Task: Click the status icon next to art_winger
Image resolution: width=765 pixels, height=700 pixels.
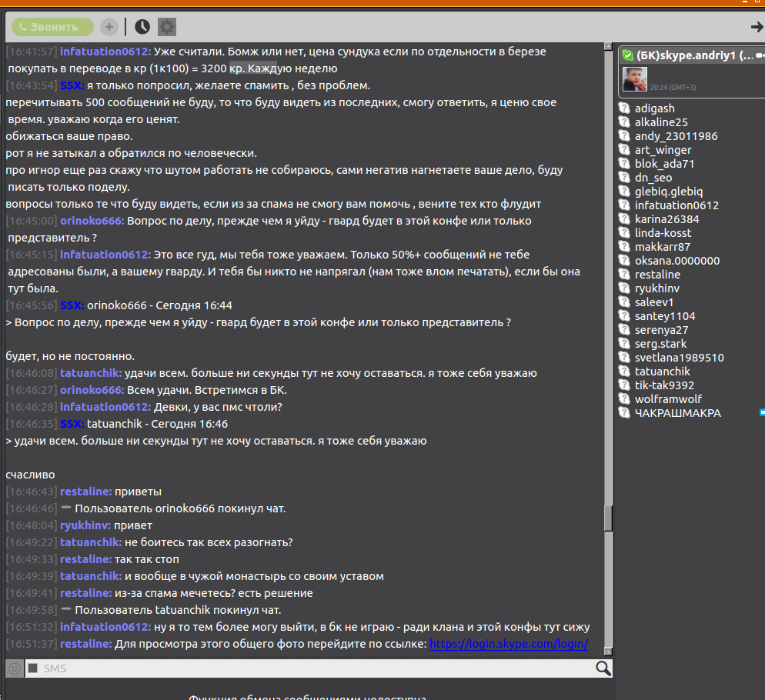Action: 624,150
